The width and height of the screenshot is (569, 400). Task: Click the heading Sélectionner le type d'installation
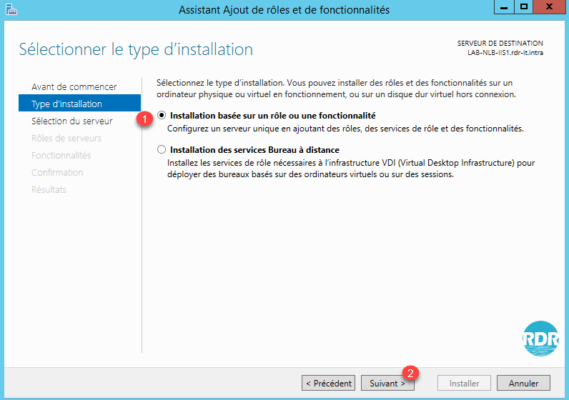[x=136, y=49]
